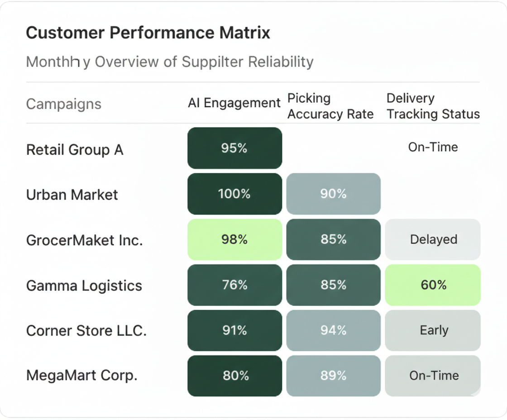Select the Retail Group A row label
The width and height of the screenshot is (507, 420).
click(x=75, y=150)
